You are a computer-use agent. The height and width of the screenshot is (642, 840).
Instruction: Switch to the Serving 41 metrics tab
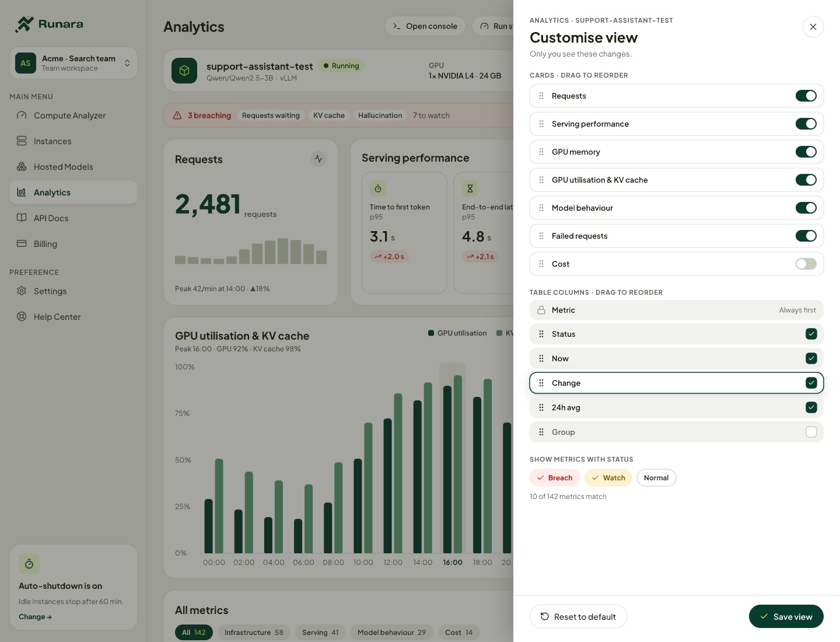(320, 633)
